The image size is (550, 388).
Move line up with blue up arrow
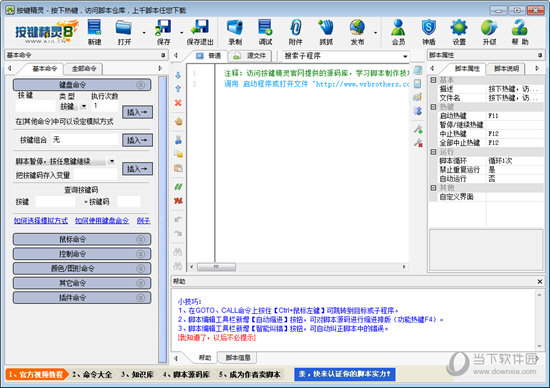178,88
